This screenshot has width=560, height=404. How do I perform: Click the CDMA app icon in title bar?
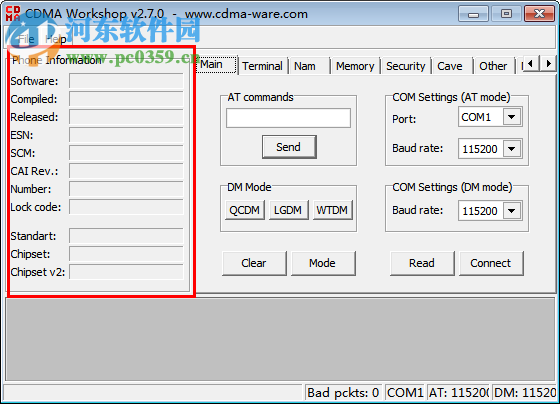(x=13, y=13)
